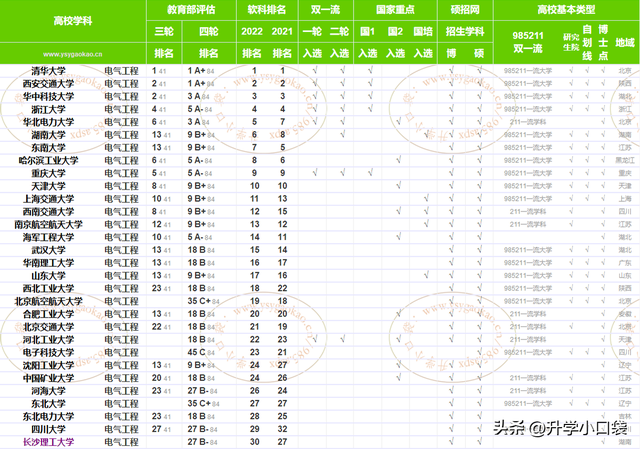Select the 东南大学 cell
Viewport: 640px width, 449px height.
click(48, 148)
